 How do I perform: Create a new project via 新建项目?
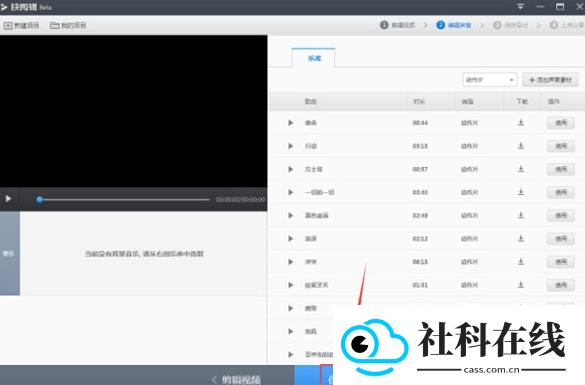pyautogui.click(x=21, y=25)
